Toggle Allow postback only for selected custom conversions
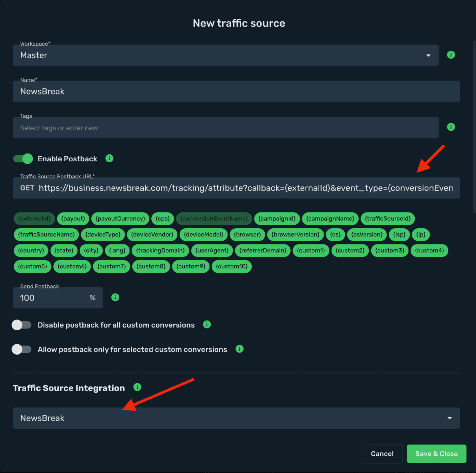 [x=22, y=349]
